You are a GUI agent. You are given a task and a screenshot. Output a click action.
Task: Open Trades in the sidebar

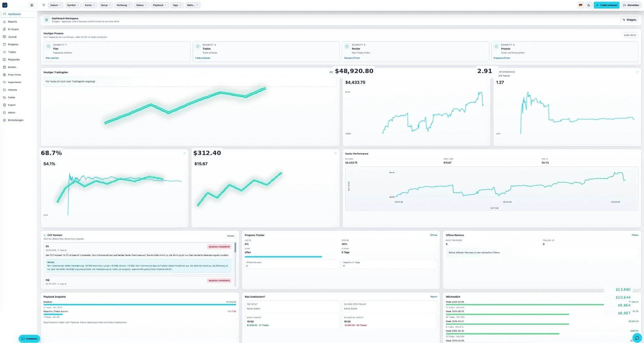pyautogui.click(x=18, y=52)
